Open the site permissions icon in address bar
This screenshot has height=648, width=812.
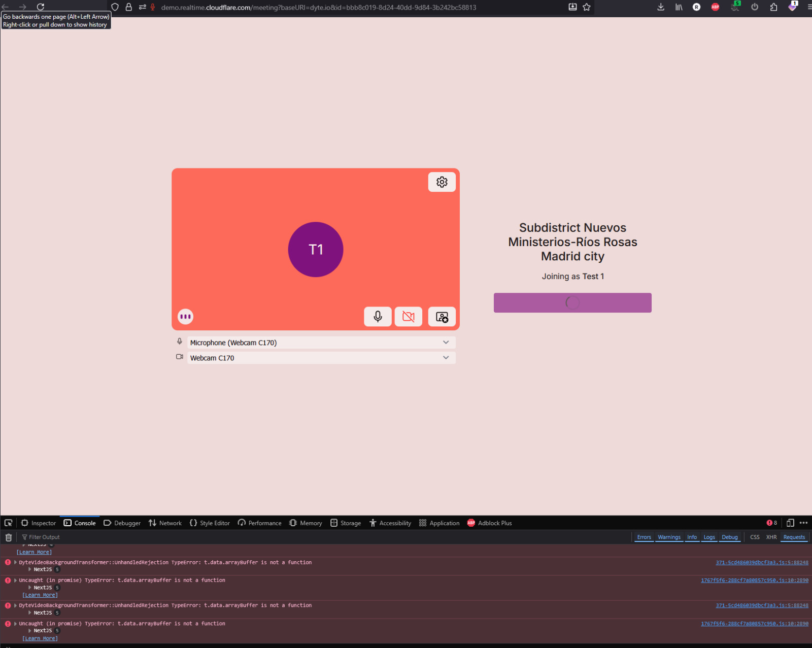point(143,7)
